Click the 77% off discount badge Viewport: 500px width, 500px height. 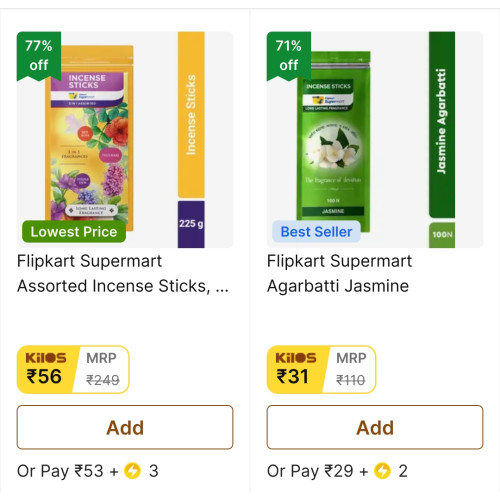coord(39,56)
